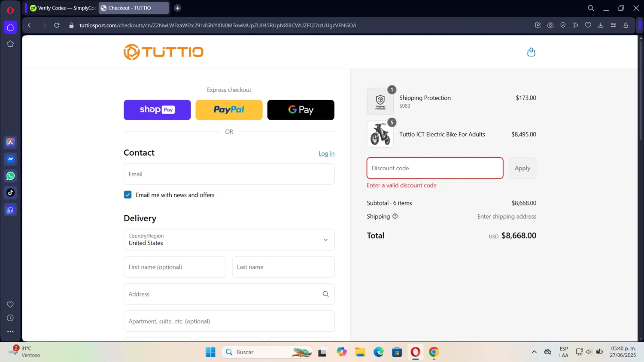This screenshot has width=644, height=362.
Task: Click the address search magnifier icon
Action: [x=325, y=294]
